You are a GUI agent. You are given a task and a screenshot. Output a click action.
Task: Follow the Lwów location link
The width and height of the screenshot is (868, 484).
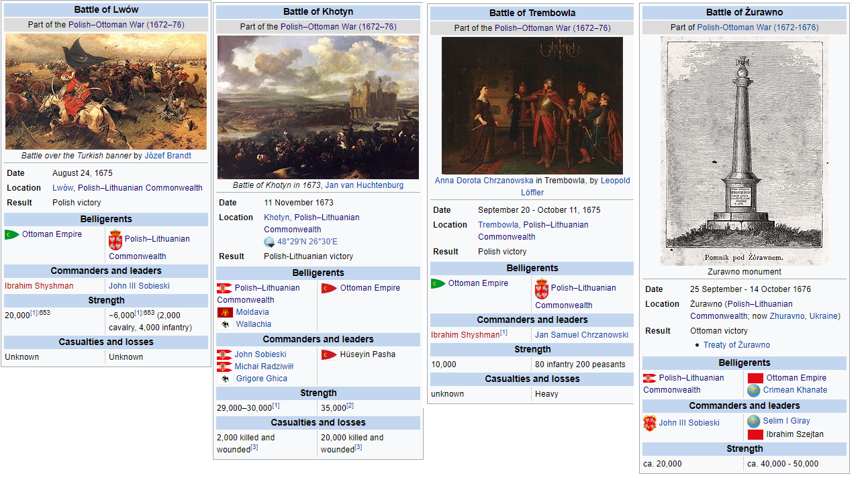(x=62, y=188)
